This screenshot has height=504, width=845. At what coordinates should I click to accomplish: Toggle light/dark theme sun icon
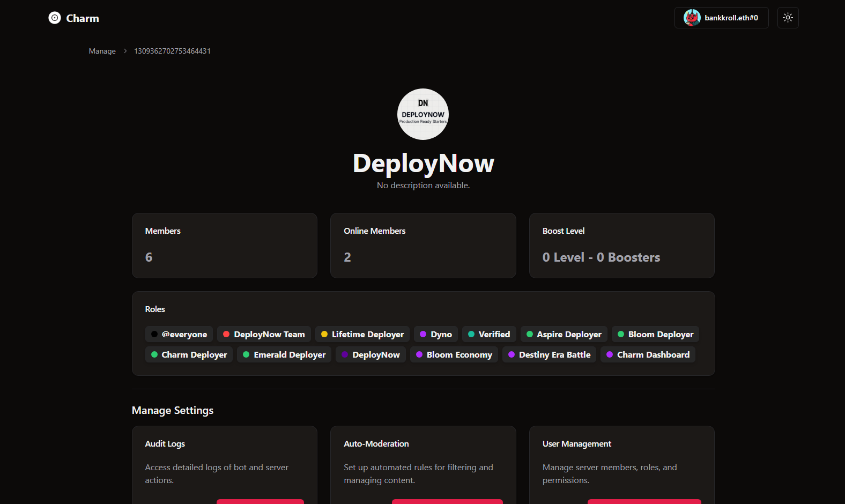(788, 18)
